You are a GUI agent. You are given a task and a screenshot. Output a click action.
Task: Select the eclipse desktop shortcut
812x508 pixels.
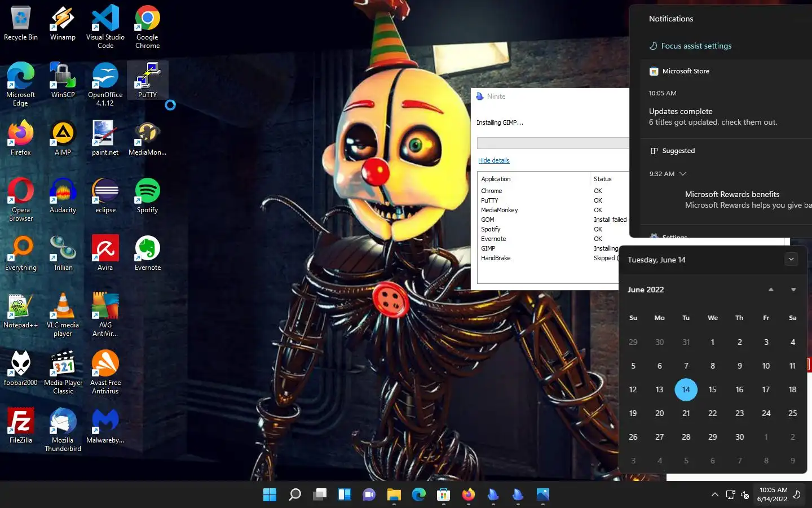[105, 196]
